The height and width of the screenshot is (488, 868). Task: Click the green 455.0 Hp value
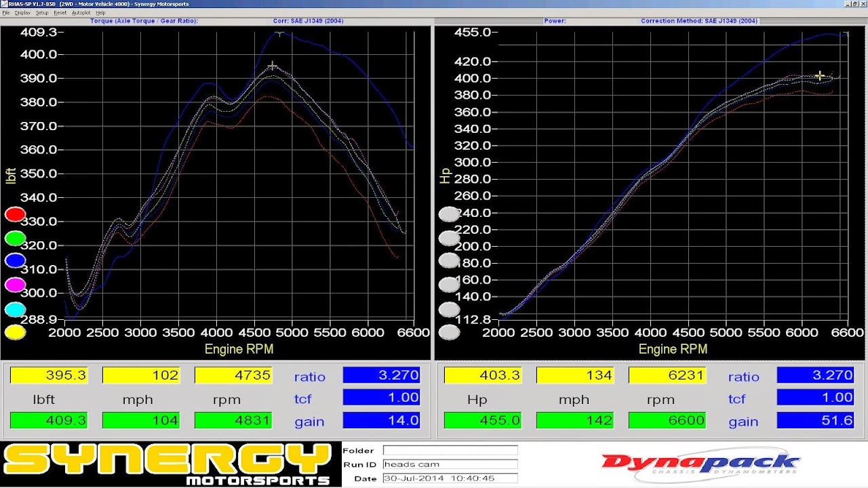(483, 420)
